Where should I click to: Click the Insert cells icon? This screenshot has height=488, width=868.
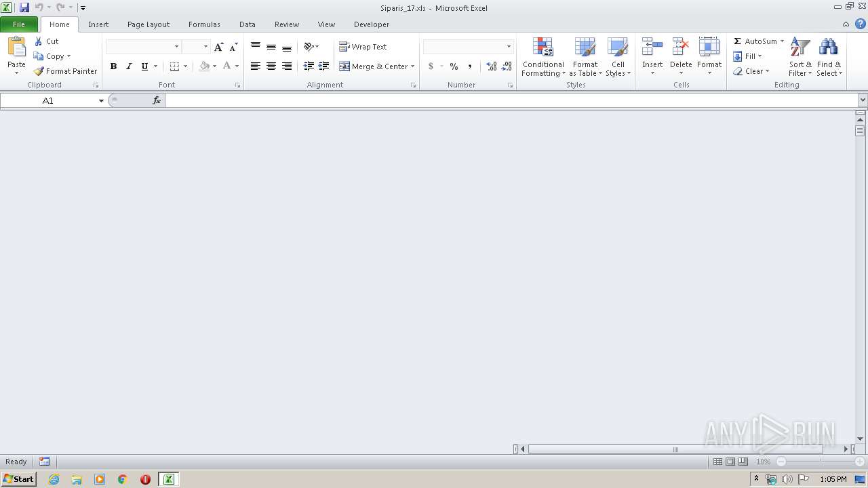pyautogui.click(x=652, y=47)
